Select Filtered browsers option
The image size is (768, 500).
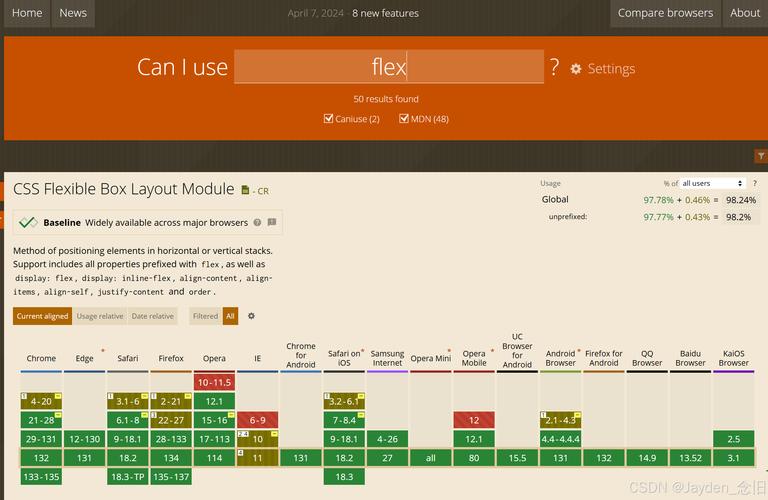point(205,316)
